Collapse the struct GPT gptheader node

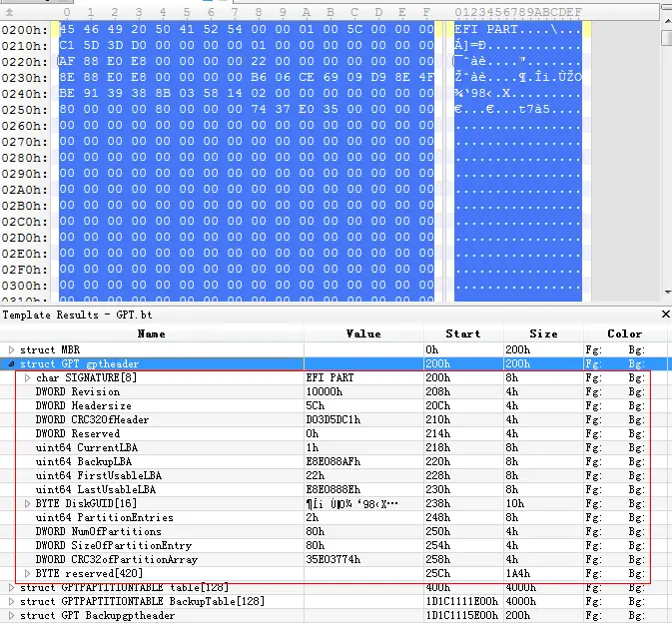point(12,364)
